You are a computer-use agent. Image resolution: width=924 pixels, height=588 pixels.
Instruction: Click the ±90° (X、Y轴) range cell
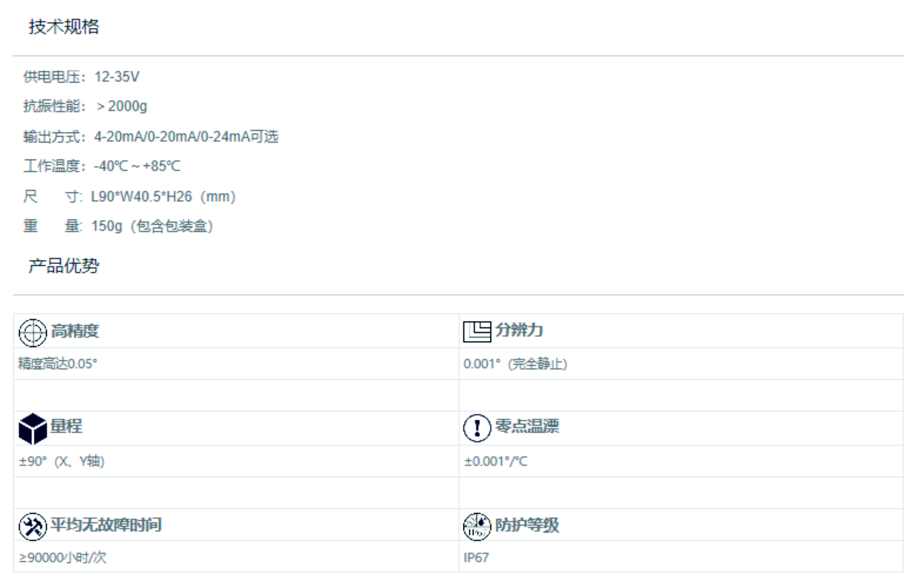coord(62,461)
